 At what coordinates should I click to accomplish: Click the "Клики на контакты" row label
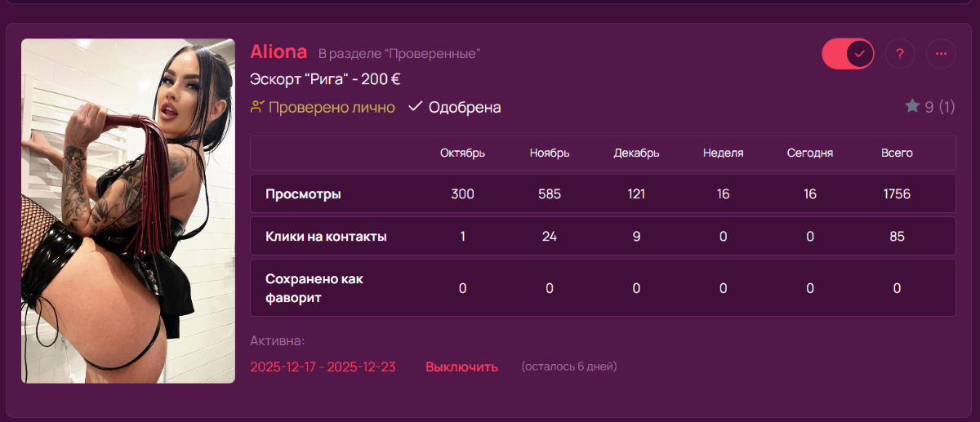(x=326, y=237)
